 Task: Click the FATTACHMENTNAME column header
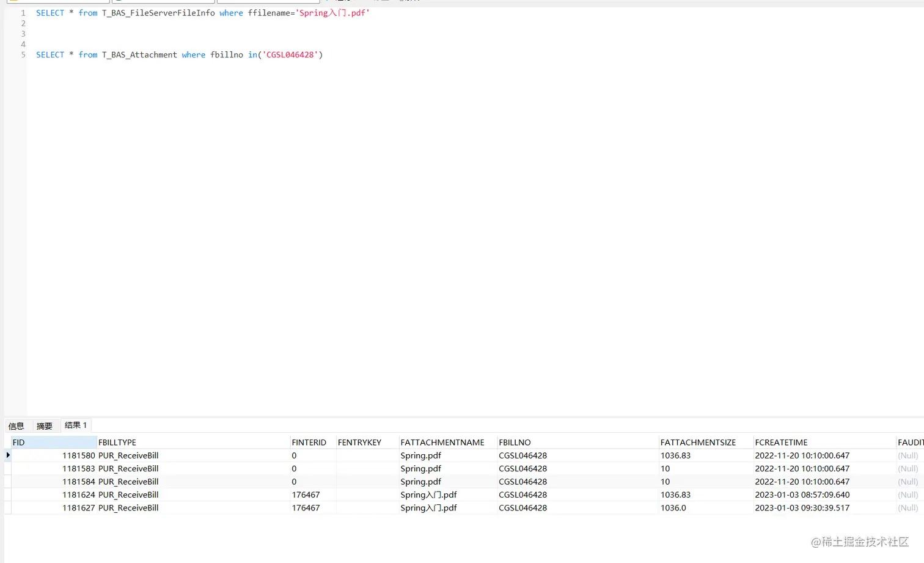[448, 443]
